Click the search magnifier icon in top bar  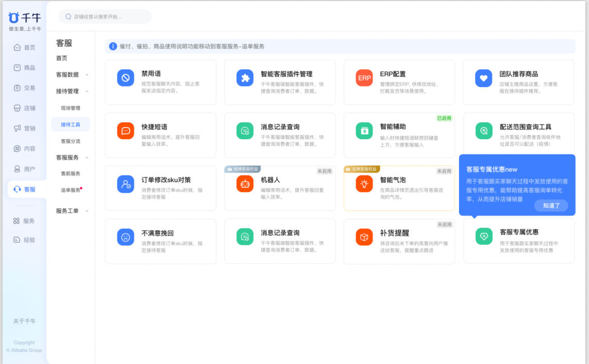coord(69,16)
